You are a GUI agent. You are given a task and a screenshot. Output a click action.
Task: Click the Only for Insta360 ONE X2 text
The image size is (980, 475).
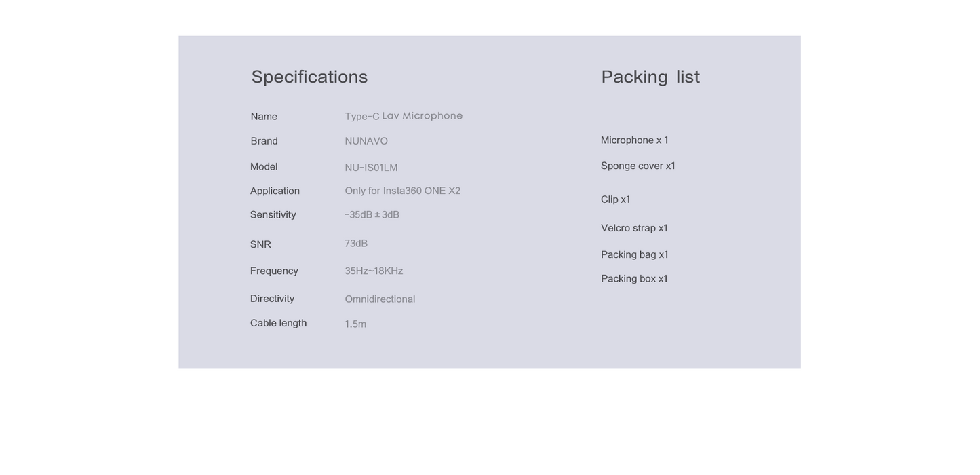tap(402, 191)
